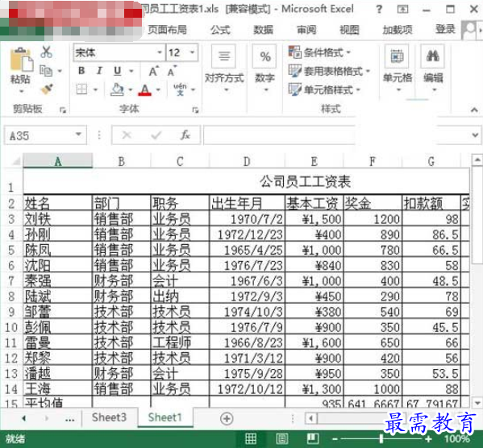This screenshot has height=448, width=483.
Task: Click the Paste clipboard icon
Action: pos(21,60)
